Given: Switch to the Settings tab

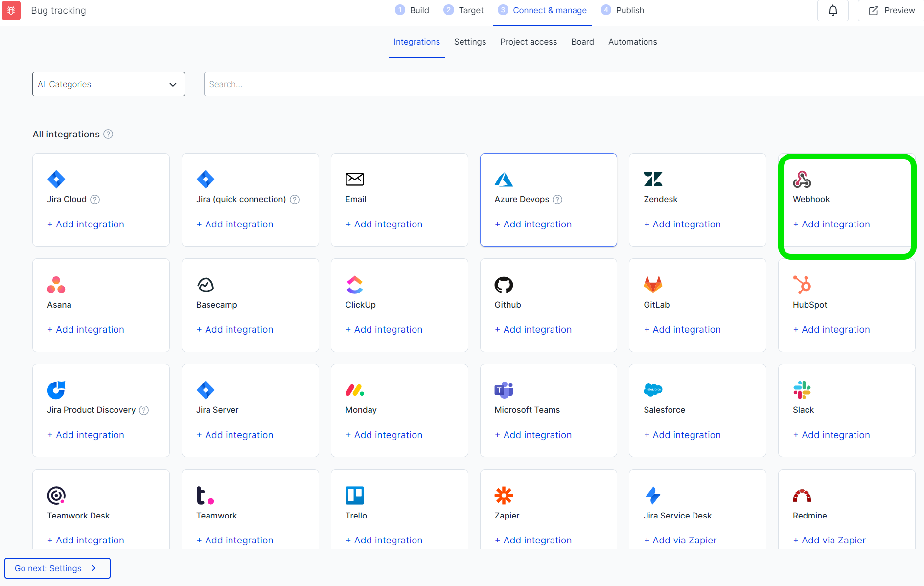Looking at the screenshot, I should click(x=470, y=42).
